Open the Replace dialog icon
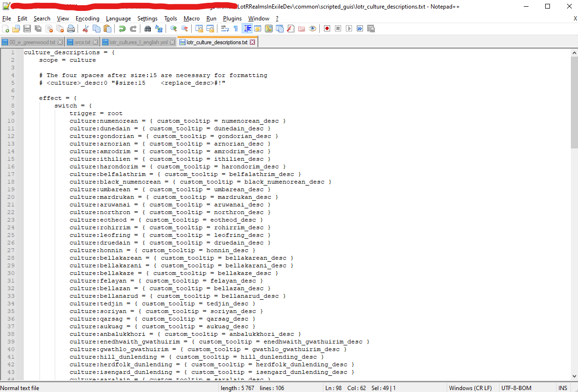 click(x=159, y=29)
